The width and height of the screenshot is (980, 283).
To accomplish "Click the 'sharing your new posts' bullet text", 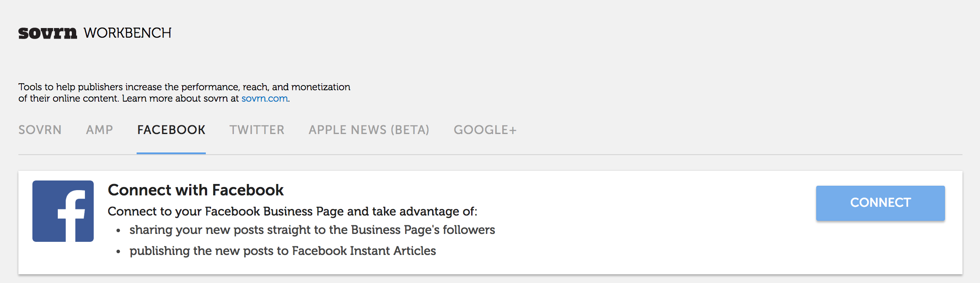I will (312, 230).
